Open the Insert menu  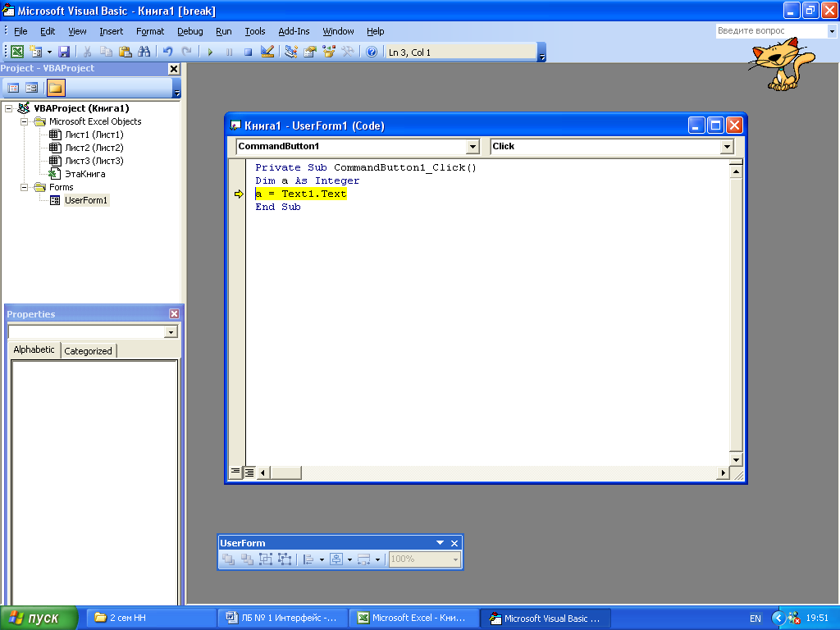[x=111, y=31]
